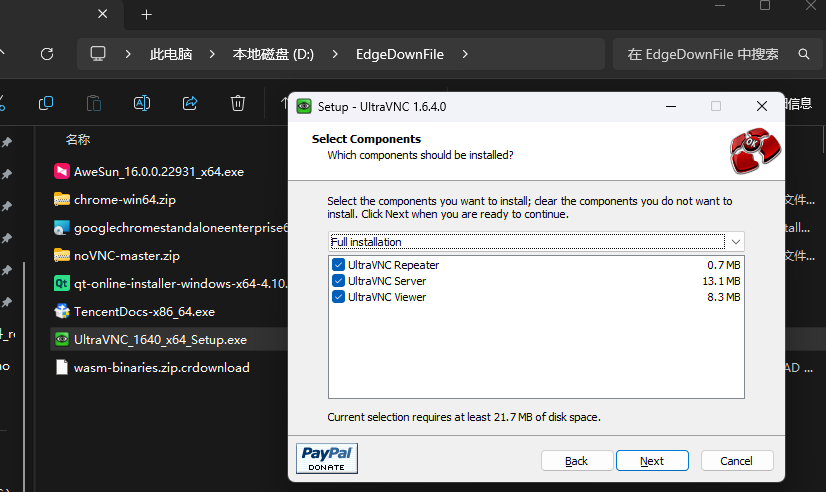
Task: Click the TencentDocs file icon
Action: [62, 311]
